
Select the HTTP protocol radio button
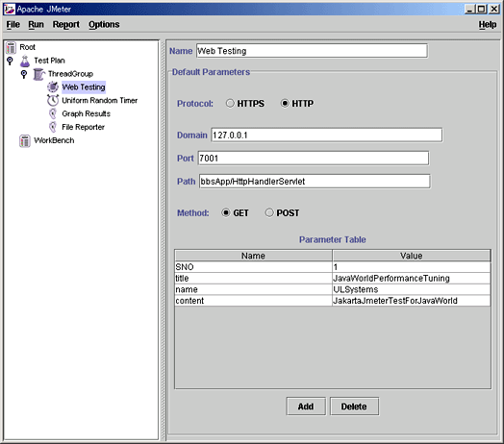pyautogui.click(x=285, y=104)
